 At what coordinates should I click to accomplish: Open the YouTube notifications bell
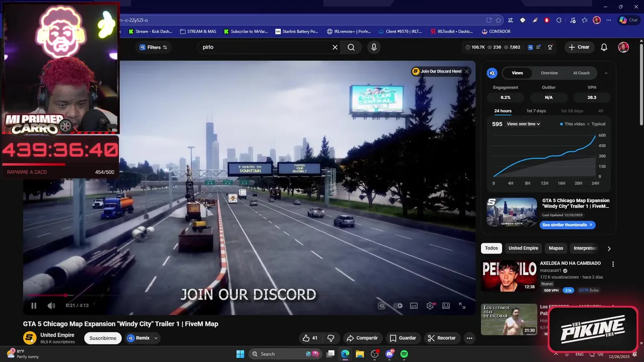[x=604, y=47]
